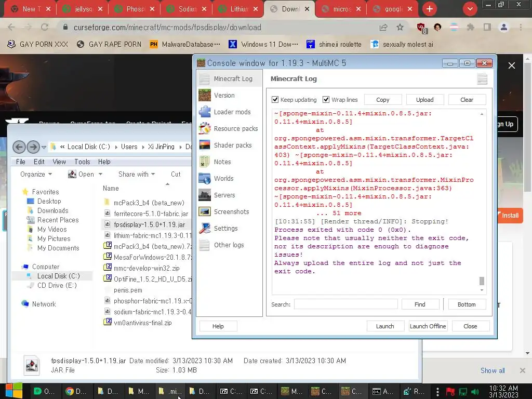
Task: Select Computer in the navigation tree
Action: tap(46, 267)
